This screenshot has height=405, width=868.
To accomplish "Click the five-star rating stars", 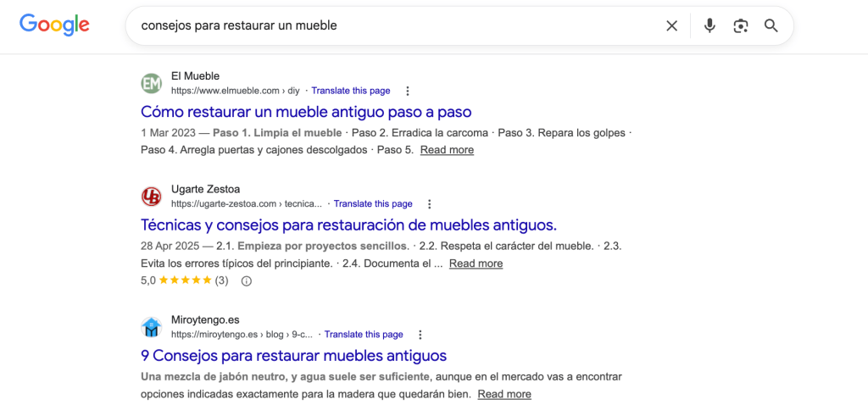I will 185,280.
